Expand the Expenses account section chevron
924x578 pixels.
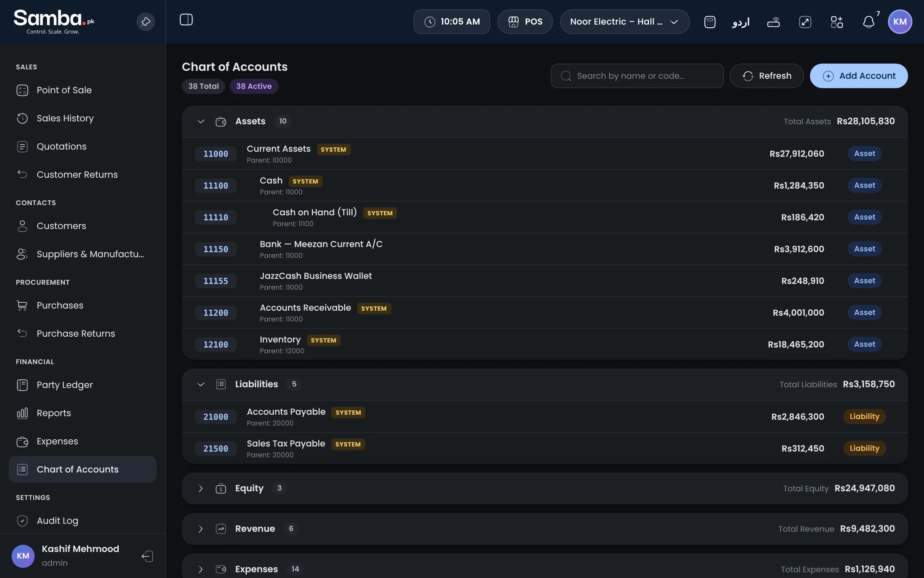(200, 569)
